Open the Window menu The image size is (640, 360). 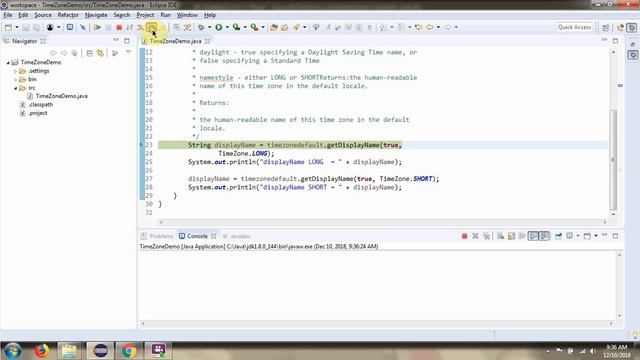pos(187,15)
